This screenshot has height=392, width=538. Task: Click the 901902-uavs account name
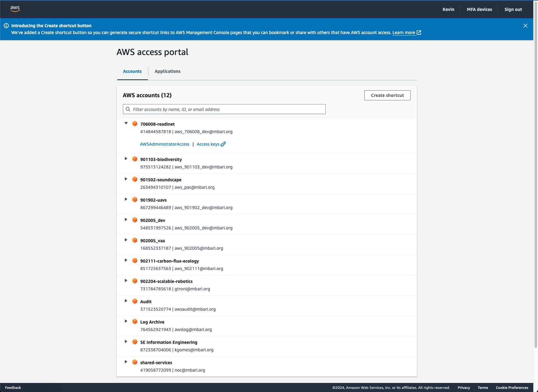point(153,200)
